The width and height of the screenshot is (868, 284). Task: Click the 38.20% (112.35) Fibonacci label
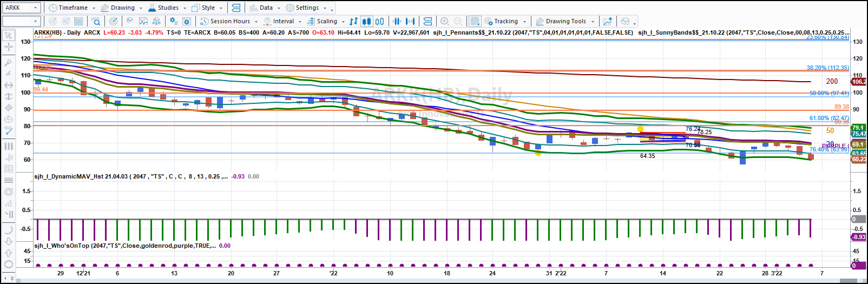tap(827, 68)
